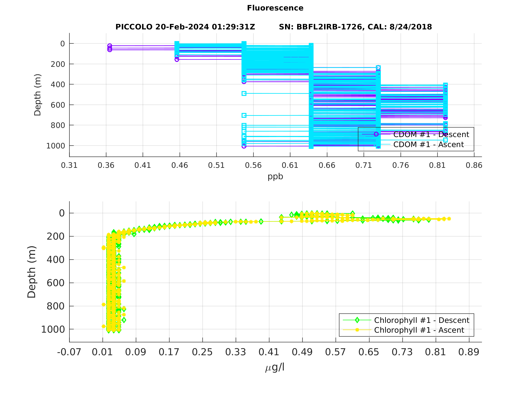This screenshot has height=399, width=532.
Task: Click the 0.25 tick label on µg/l axis
Action: pos(202,352)
